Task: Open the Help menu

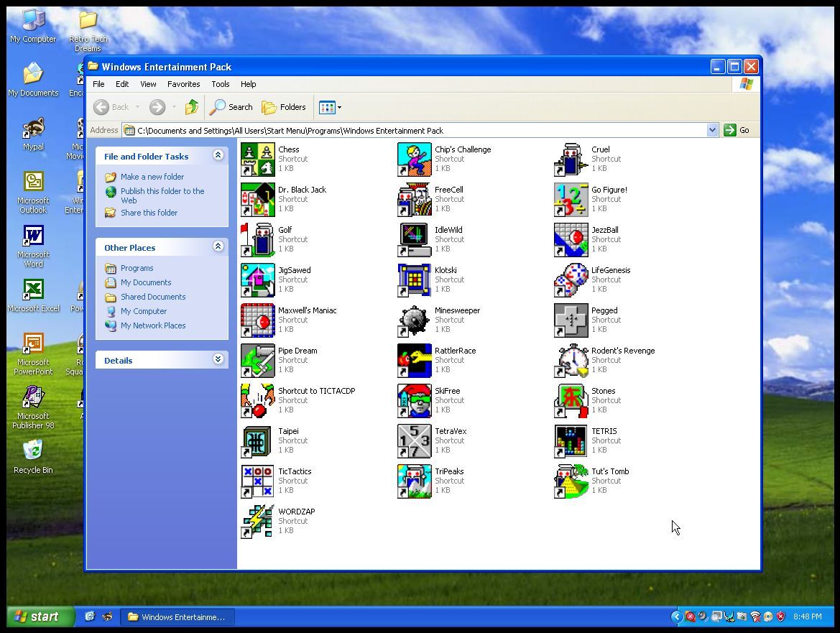Action: pyautogui.click(x=248, y=84)
